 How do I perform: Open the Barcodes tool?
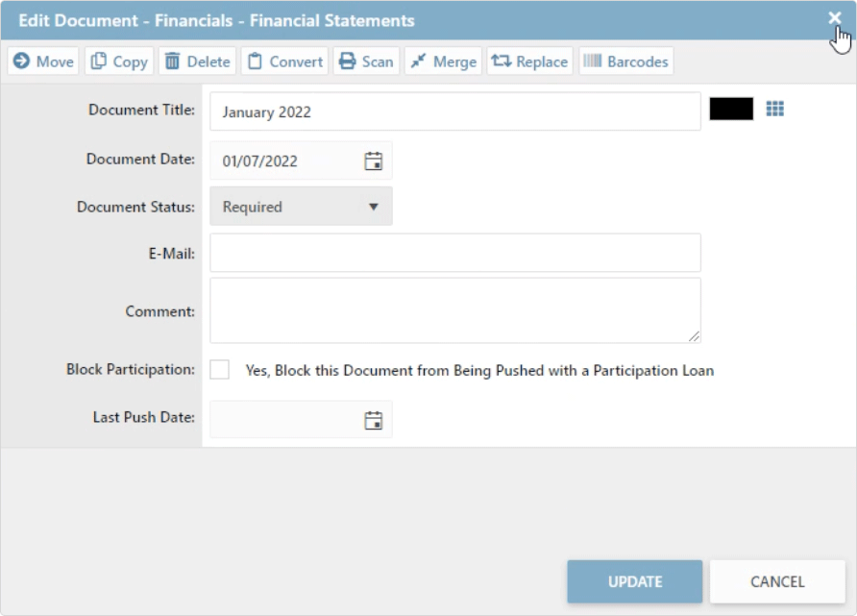point(625,62)
